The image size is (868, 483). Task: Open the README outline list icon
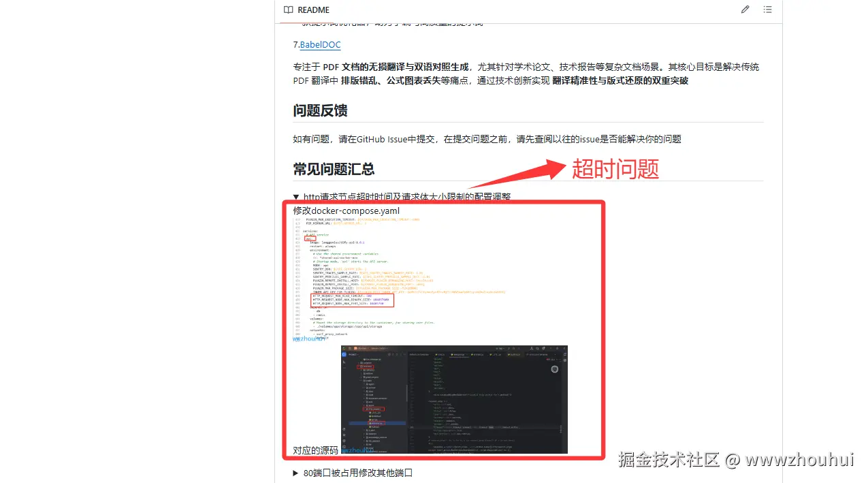(x=768, y=10)
